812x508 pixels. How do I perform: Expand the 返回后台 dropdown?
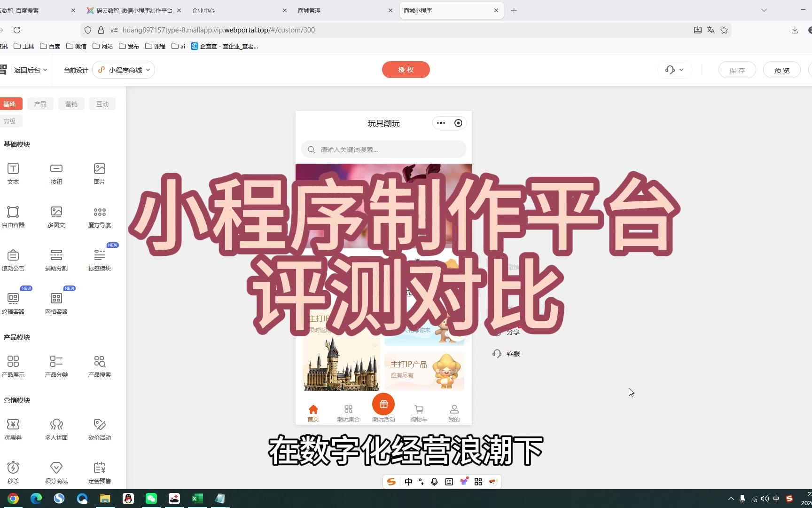[x=31, y=70]
